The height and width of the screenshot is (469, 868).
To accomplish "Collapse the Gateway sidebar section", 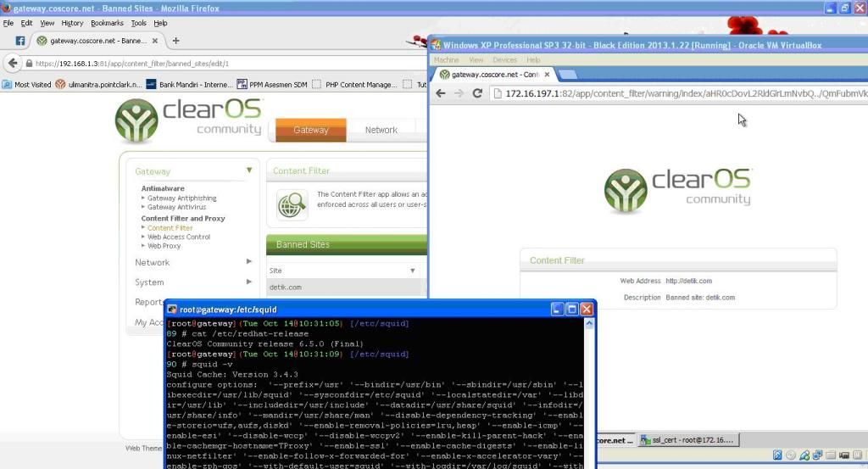I will 249,170.
